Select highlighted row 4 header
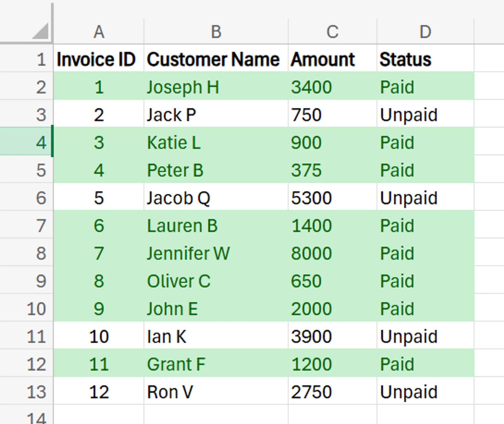The image size is (504, 424). 26,141
